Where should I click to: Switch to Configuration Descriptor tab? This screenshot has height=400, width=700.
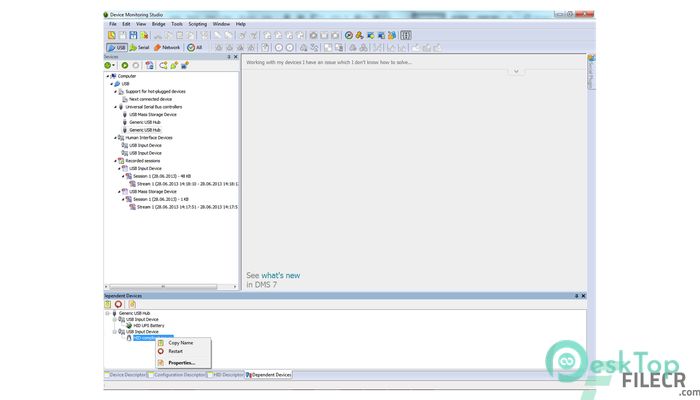pyautogui.click(x=177, y=375)
